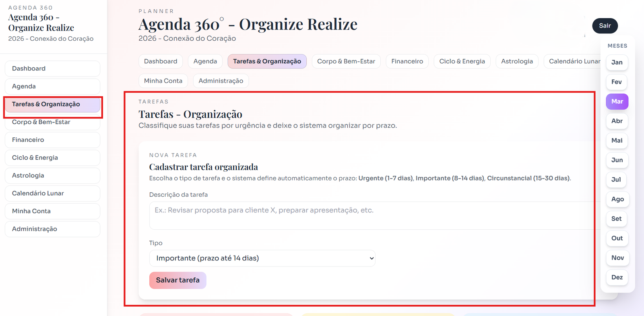Select the Mai month button

tap(617, 141)
